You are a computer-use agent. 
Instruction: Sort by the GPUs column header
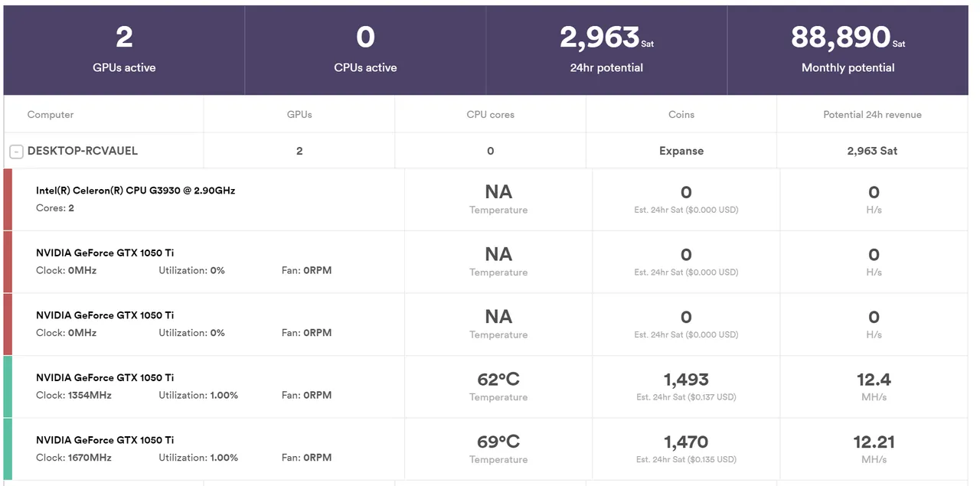coord(299,115)
